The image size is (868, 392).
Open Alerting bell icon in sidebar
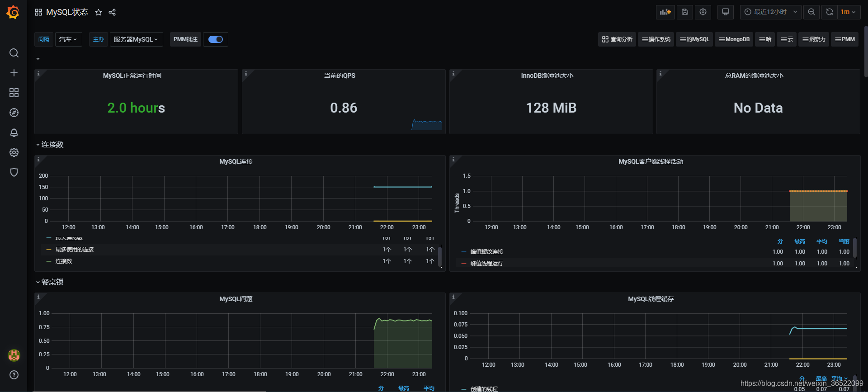(14, 132)
